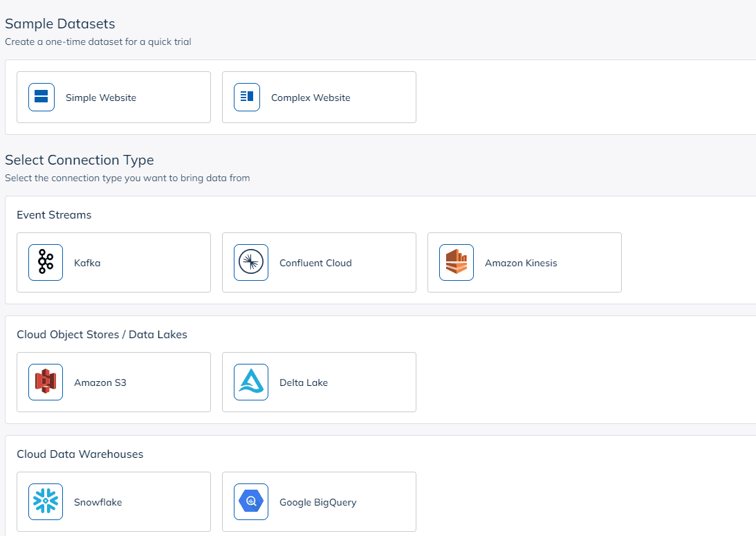Create a Complex Website sample dataset

point(319,97)
